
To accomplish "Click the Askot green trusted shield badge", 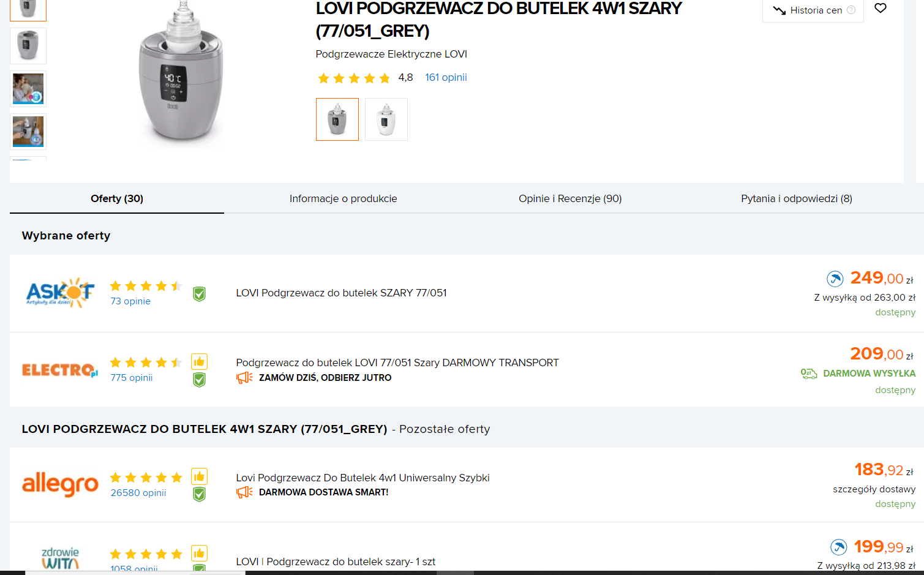I will pos(199,294).
